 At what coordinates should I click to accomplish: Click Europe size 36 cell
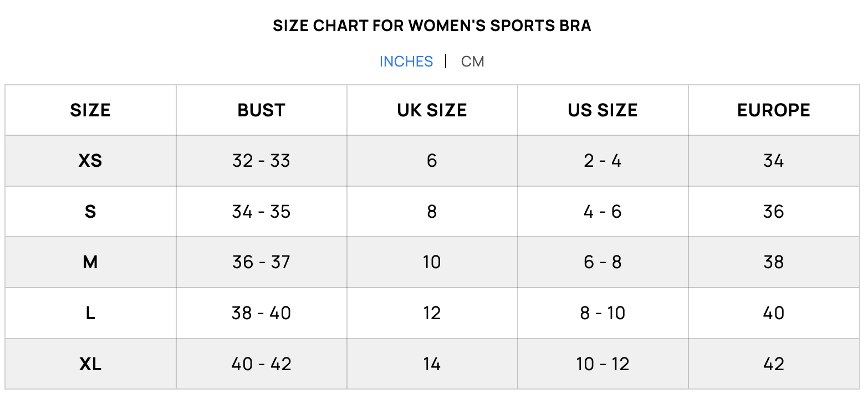[773, 212]
